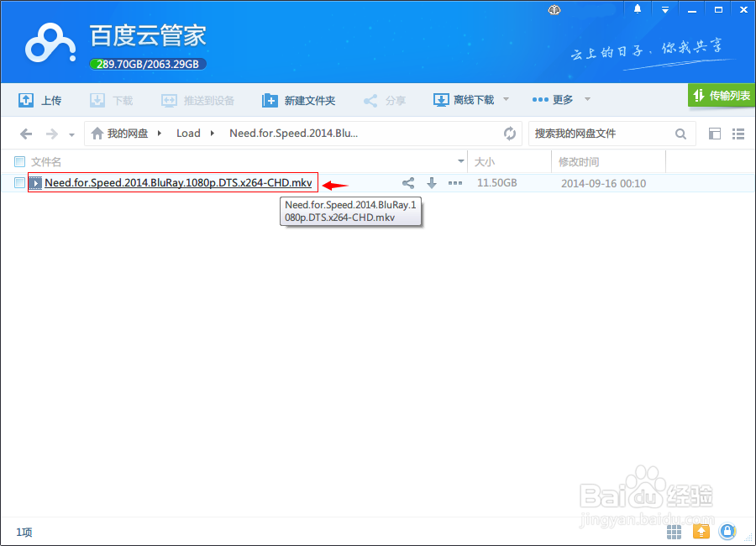Open the More (更多) menu
The width and height of the screenshot is (756, 546).
coord(553,99)
